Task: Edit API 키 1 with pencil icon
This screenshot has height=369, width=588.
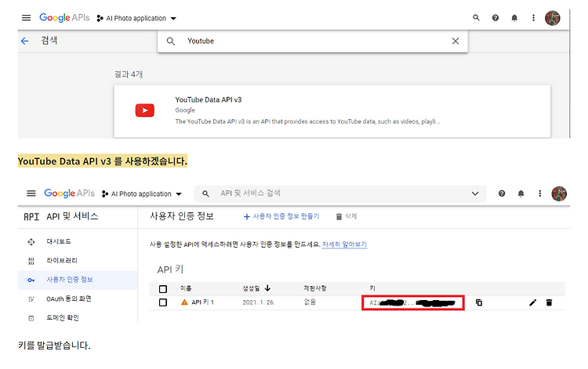Action: (532, 302)
